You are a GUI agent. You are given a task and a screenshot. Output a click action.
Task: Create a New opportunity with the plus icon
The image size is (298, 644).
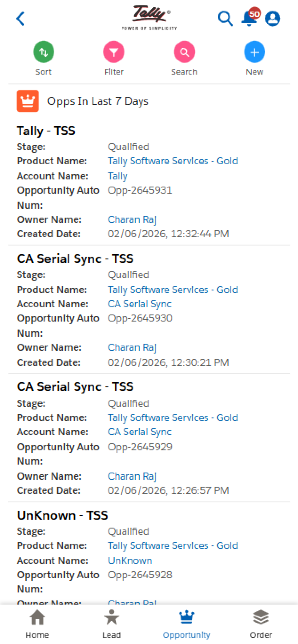(255, 52)
